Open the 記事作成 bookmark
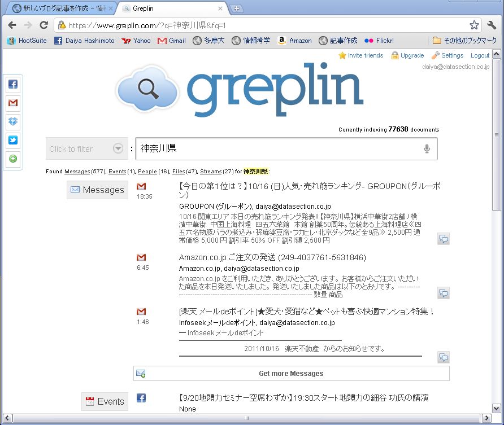Viewport: 504px width, 425px height. (338, 41)
